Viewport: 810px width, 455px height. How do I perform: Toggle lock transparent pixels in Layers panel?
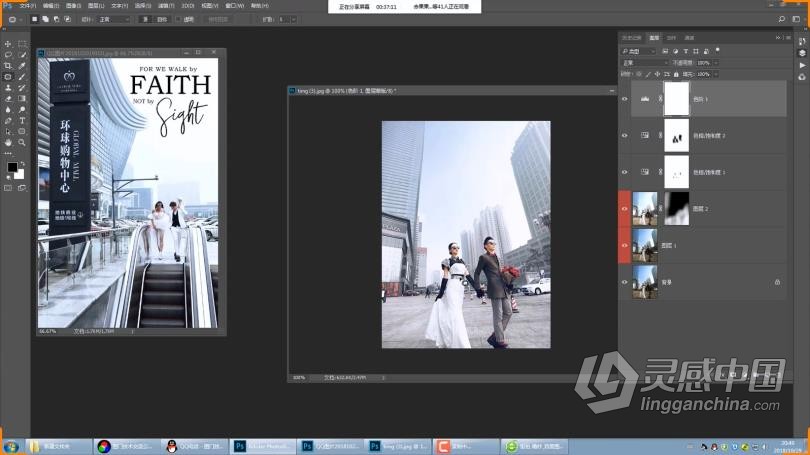pos(639,74)
